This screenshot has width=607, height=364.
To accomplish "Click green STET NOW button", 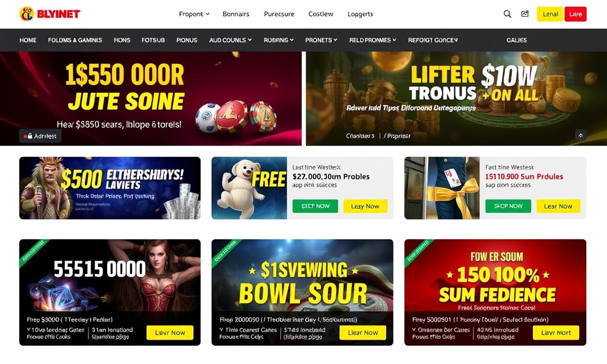I will point(315,206).
